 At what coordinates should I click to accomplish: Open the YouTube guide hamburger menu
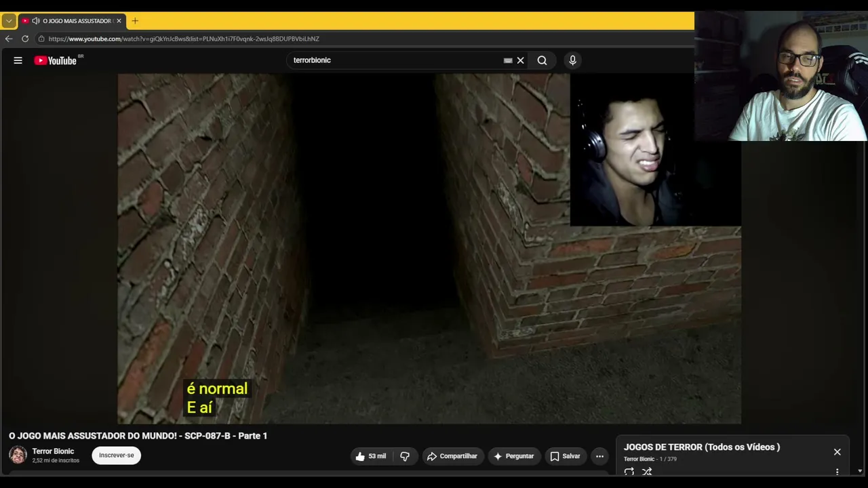(x=18, y=60)
